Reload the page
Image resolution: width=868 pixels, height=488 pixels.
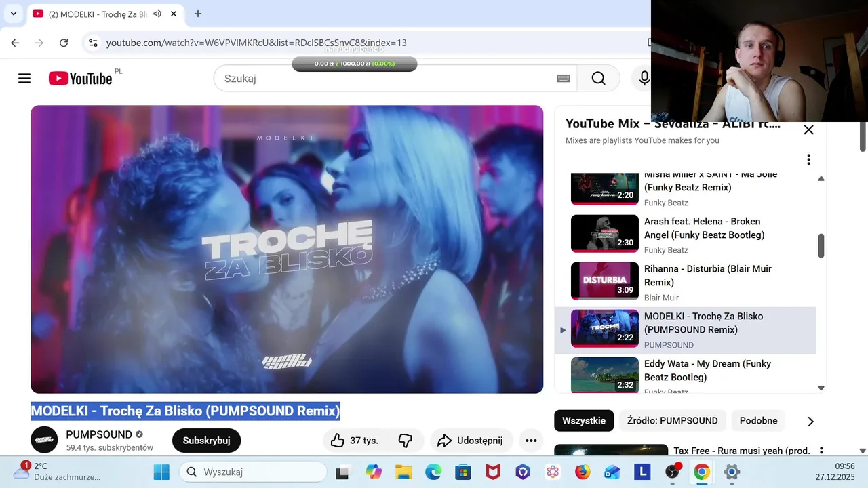[64, 43]
